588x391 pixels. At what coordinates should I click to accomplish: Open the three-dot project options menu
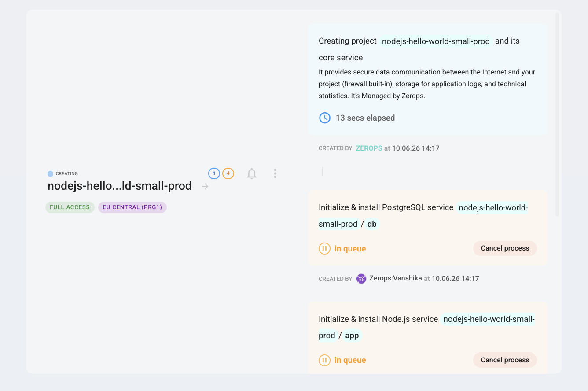[x=275, y=173]
